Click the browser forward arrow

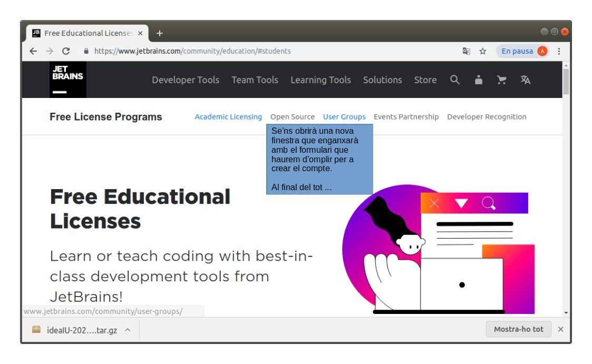point(50,51)
